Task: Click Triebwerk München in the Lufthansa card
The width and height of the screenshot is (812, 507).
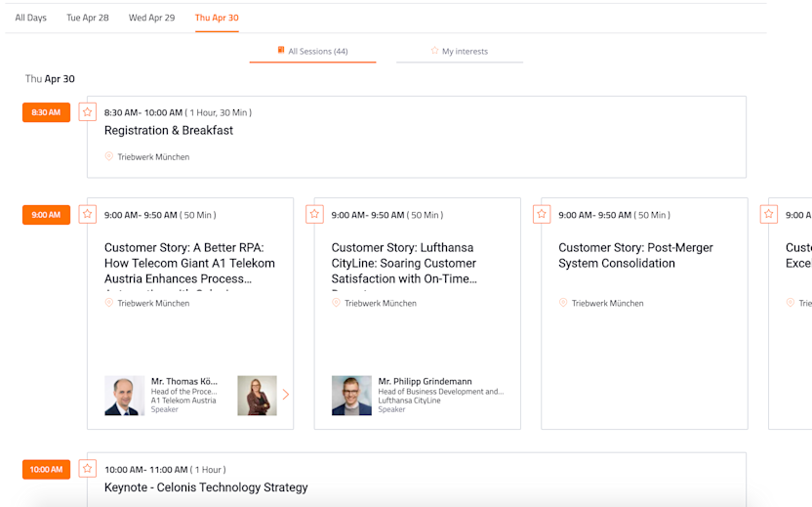Action: tap(381, 303)
